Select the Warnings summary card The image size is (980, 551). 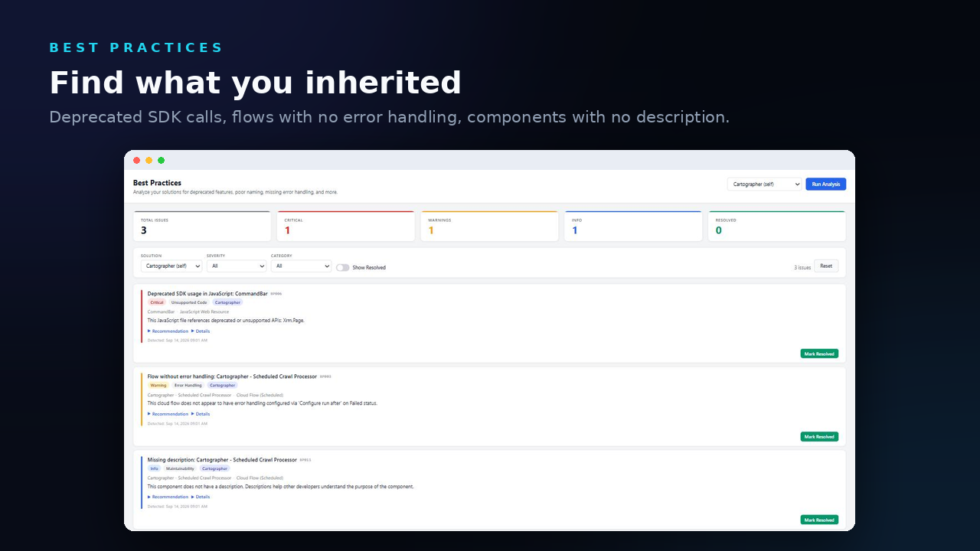point(489,227)
